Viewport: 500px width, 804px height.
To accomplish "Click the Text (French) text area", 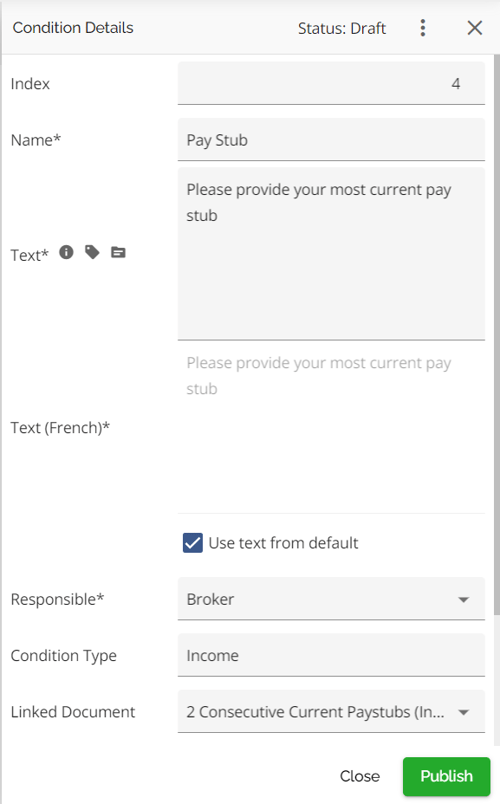I will click(331, 428).
